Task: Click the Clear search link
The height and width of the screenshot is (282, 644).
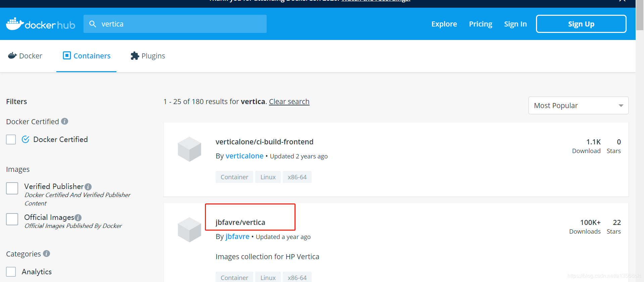Action: point(289,101)
